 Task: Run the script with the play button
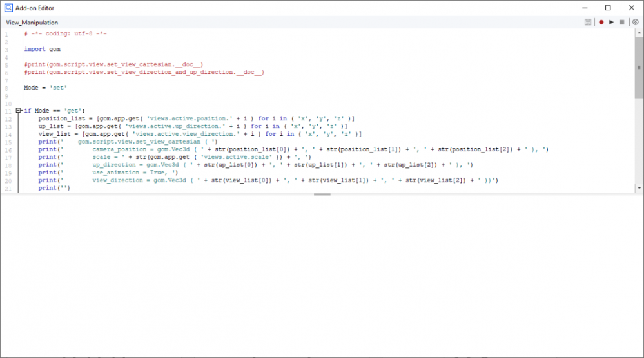point(611,22)
